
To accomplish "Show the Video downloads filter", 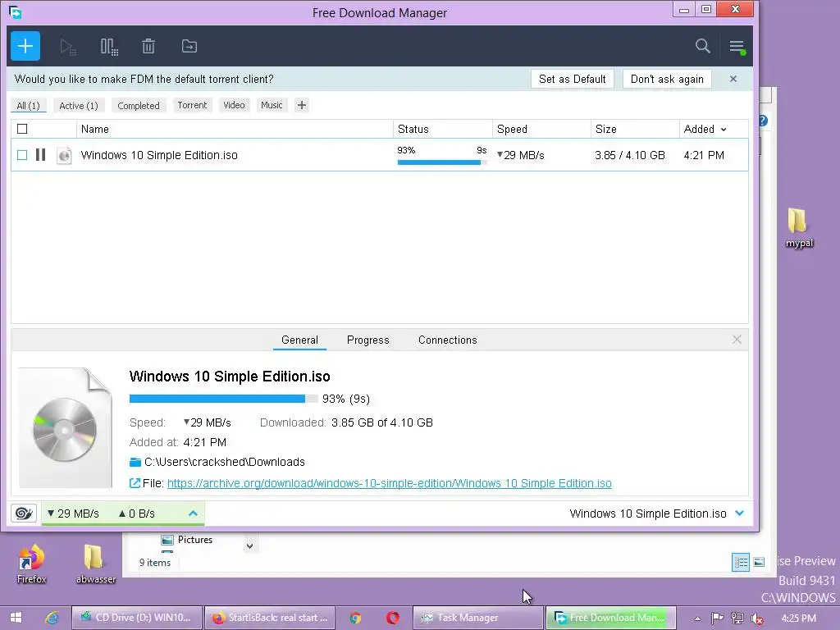I will (234, 105).
